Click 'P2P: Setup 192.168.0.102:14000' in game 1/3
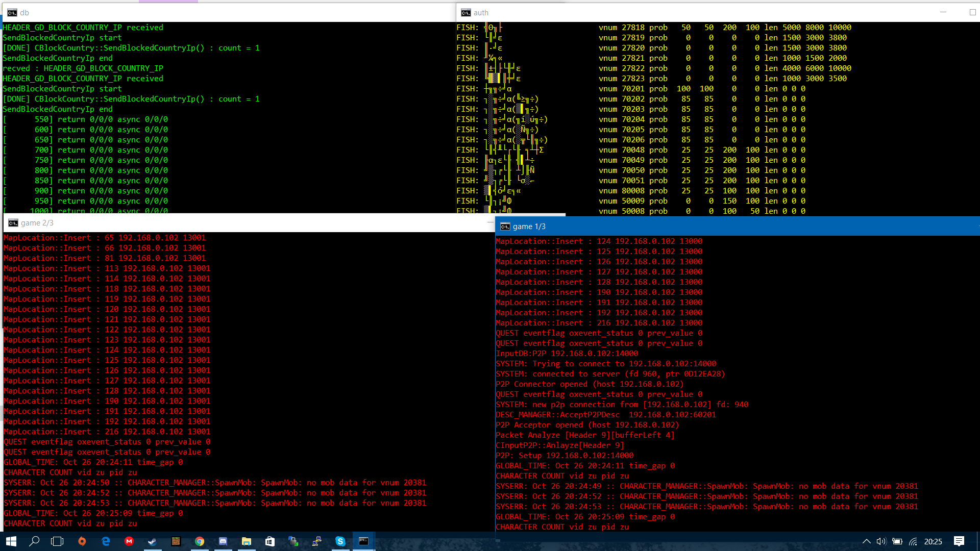980x551 pixels. click(x=565, y=456)
